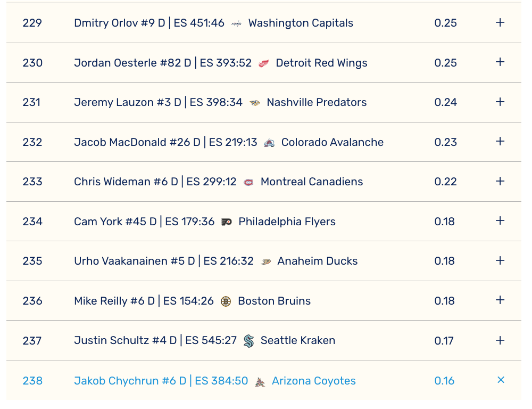Click the Nashville Predators logo icon
532x409 pixels.
tap(255, 103)
